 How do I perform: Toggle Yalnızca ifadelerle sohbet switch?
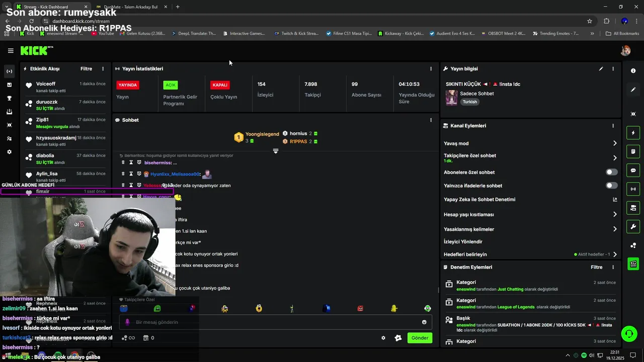pyautogui.click(x=612, y=186)
